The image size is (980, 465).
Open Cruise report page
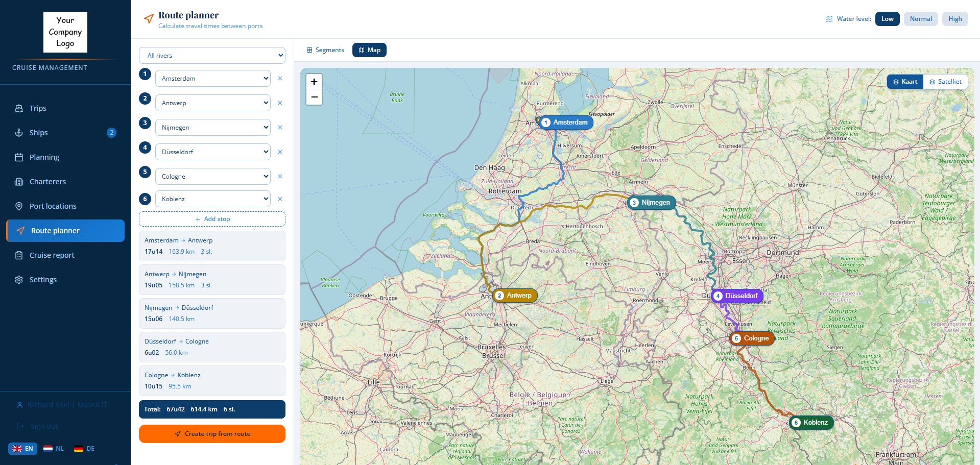pyautogui.click(x=65, y=255)
